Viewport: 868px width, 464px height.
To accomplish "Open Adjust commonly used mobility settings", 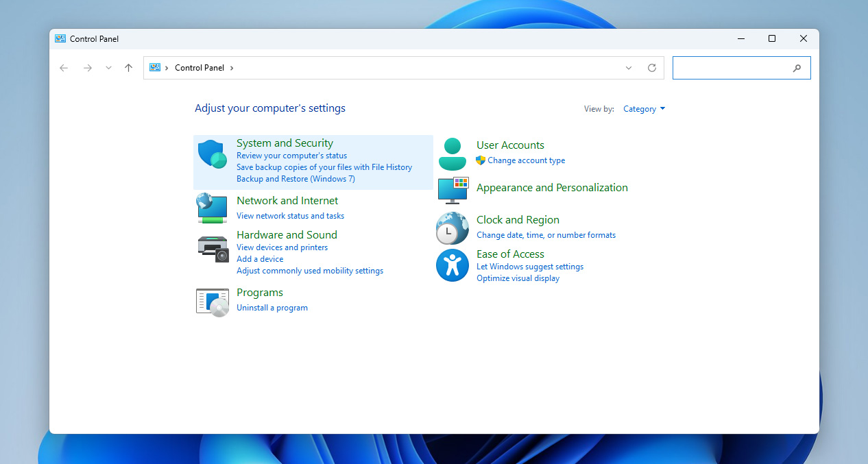I will pyautogui.click(x=310, y=271).
